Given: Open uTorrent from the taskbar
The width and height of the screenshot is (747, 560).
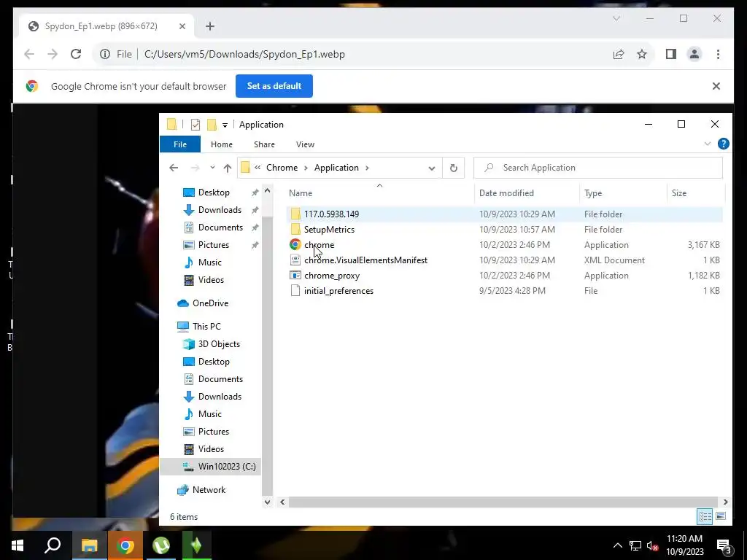Looking at the screenshot, I should (161, 545).
